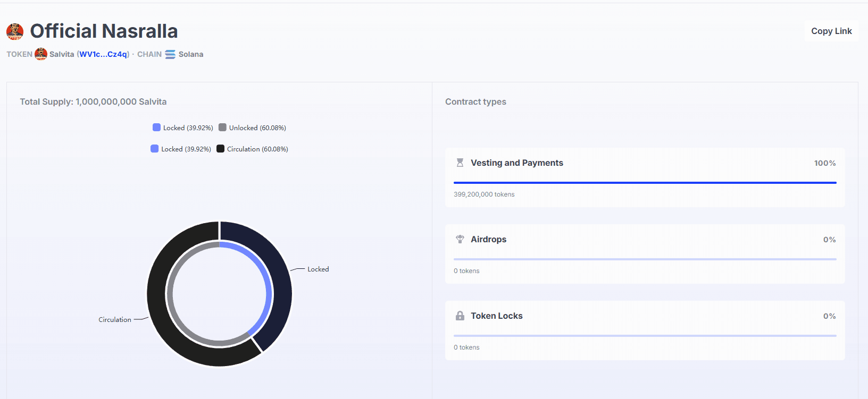Click the Solana chain icon

click(170, 54)
